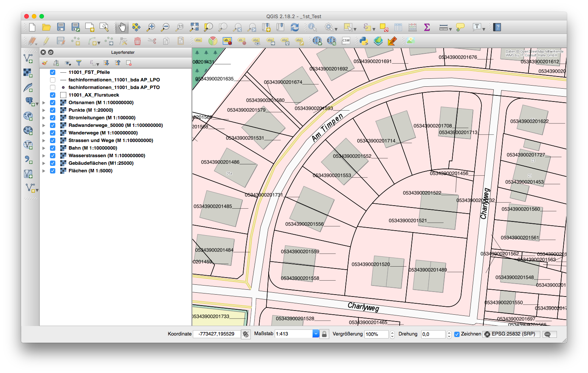The width and height of the screenshot is (588, 373).
Task: Open the field calculator abacus icon
Action: (413, 27)
